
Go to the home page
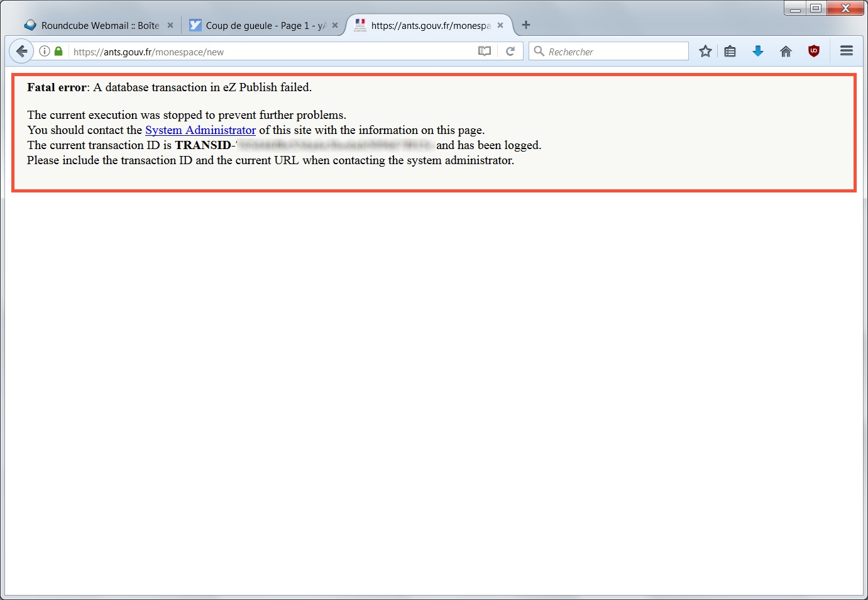pyautogui.click(x=786, y=52)
